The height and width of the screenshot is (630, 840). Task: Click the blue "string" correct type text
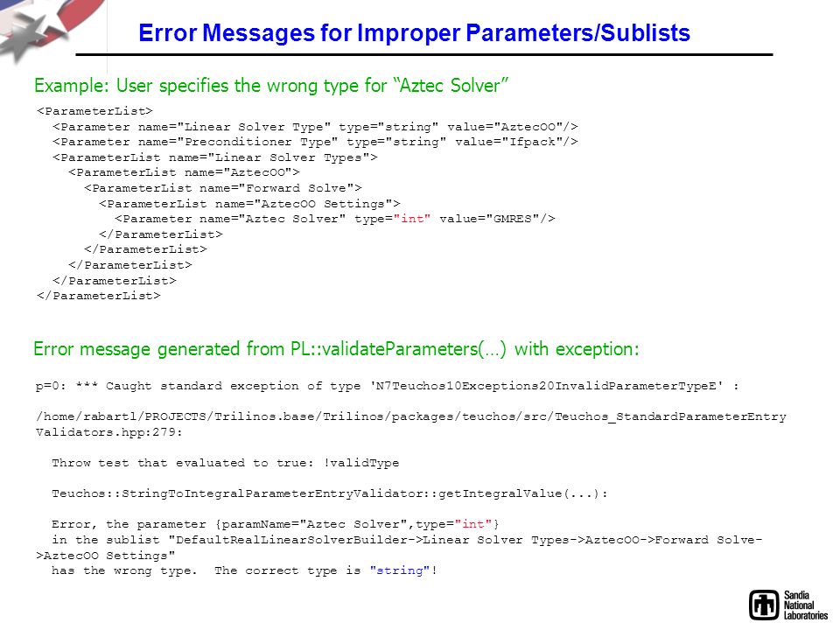pos(400,570)
